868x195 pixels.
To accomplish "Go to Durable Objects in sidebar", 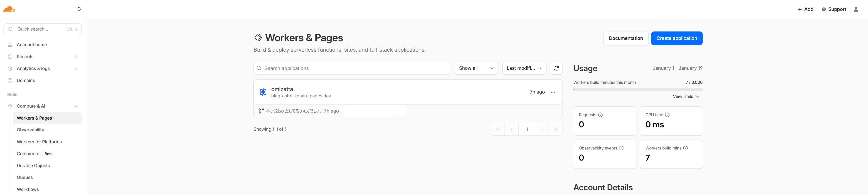I will [33, 166].
